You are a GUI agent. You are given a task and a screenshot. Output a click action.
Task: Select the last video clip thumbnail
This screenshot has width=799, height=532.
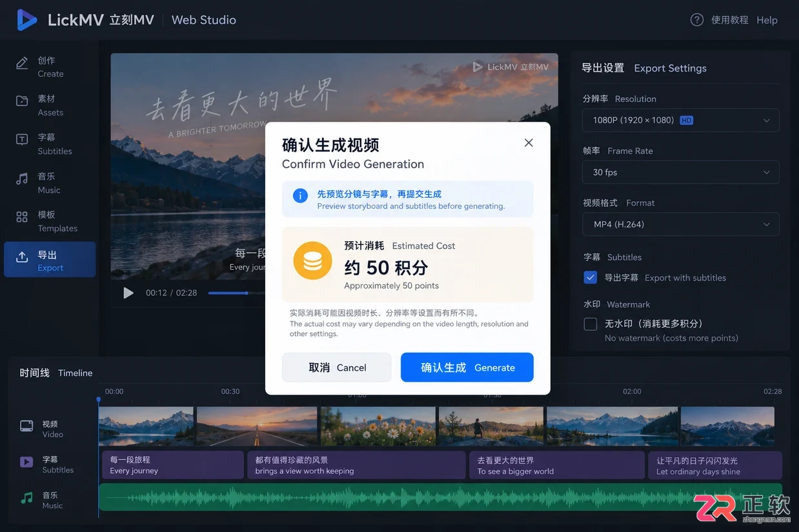(x=727, y=426)
